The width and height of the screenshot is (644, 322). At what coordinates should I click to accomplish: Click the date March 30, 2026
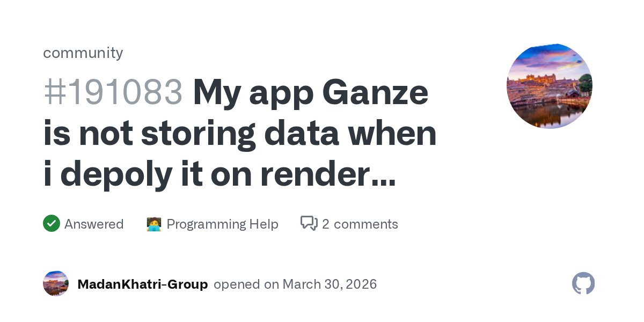click(330, 284)
